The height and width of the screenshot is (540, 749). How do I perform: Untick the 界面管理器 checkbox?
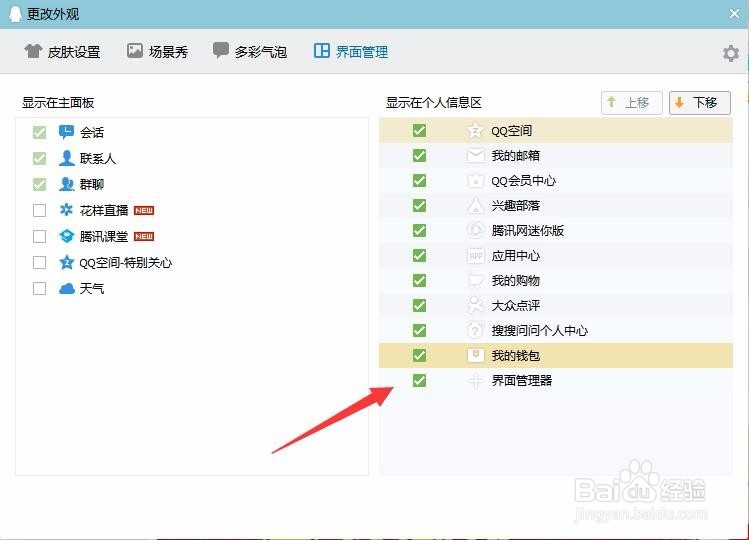click(419, 380)
